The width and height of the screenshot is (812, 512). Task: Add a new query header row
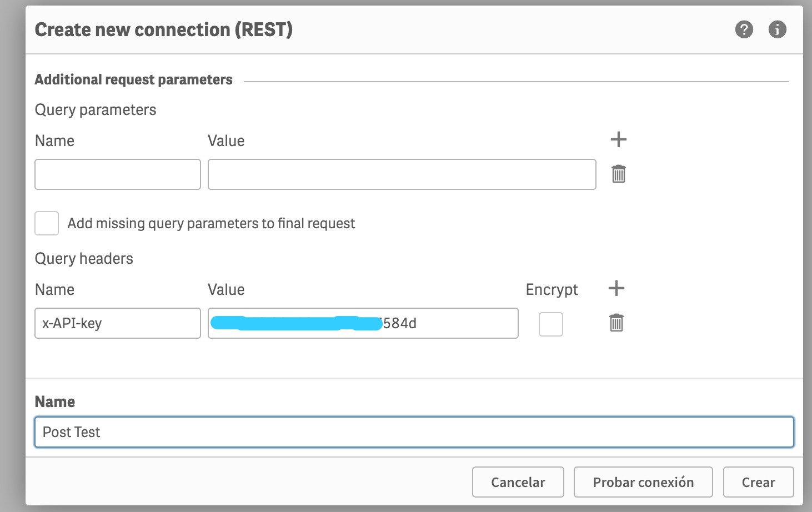tap(616, 288)
